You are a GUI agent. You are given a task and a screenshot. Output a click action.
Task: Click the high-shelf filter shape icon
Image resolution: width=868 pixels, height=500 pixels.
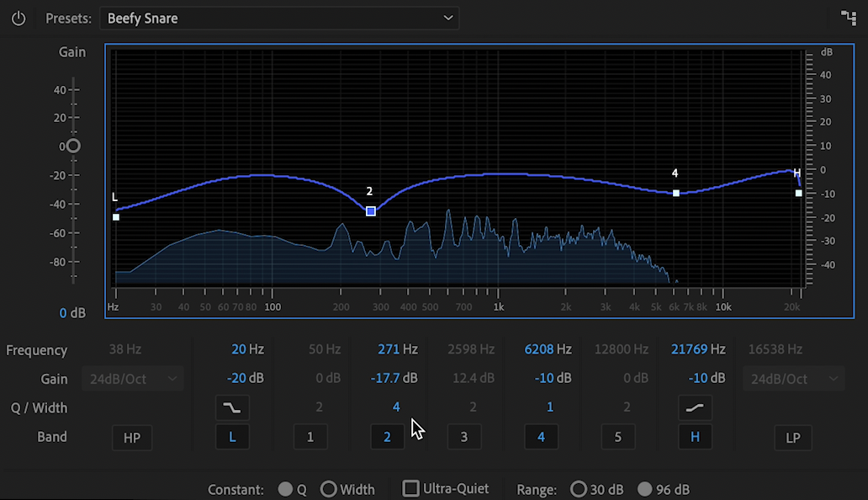696,407
